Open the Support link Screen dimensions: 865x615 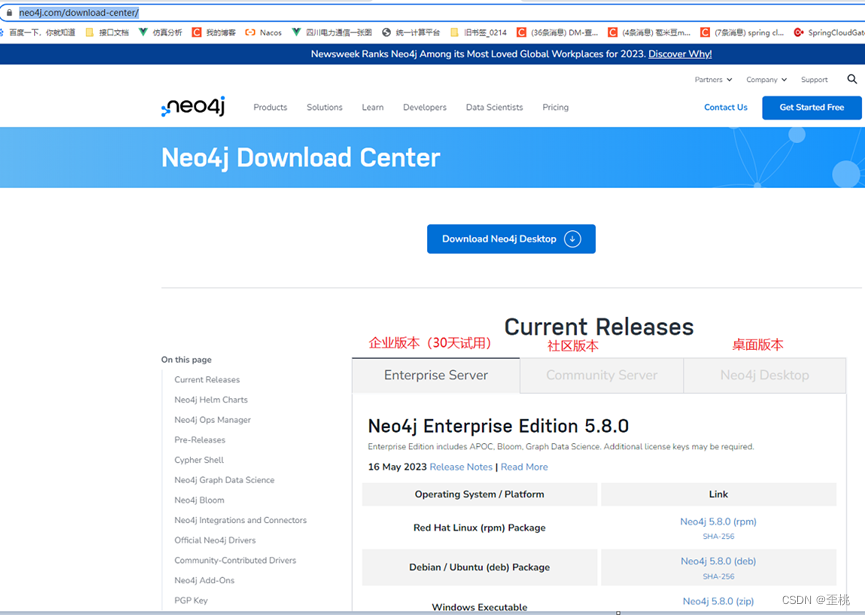[x=814, y=79]
